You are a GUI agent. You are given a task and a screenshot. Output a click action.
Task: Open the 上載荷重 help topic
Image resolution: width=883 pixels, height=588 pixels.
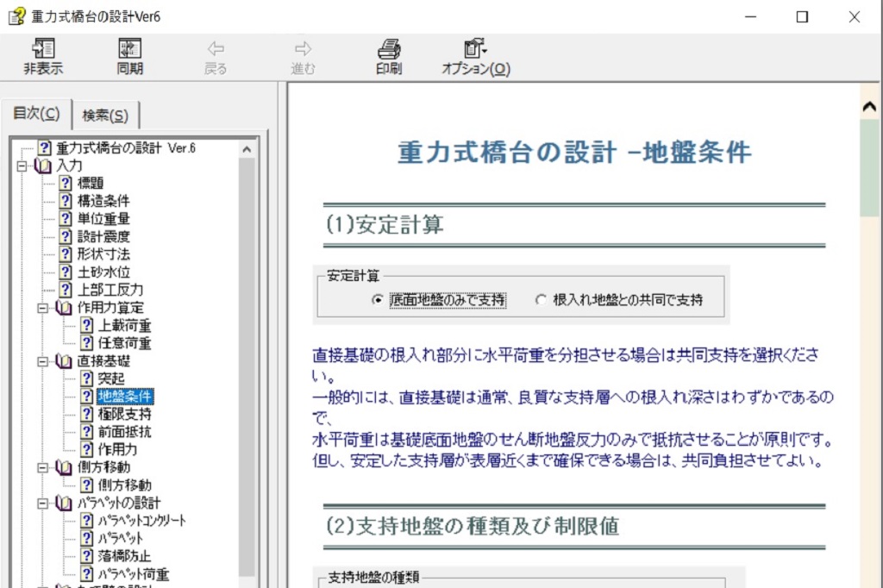[x=124, y=326]
